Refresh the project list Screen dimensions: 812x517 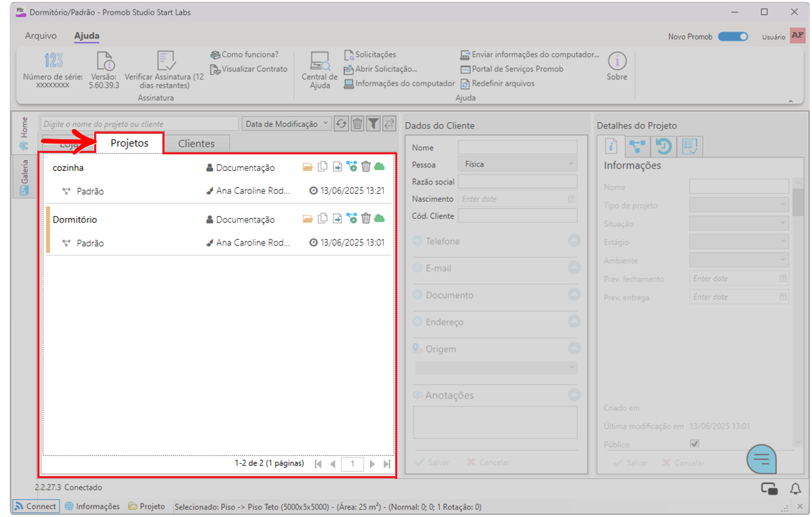point(341,124)
